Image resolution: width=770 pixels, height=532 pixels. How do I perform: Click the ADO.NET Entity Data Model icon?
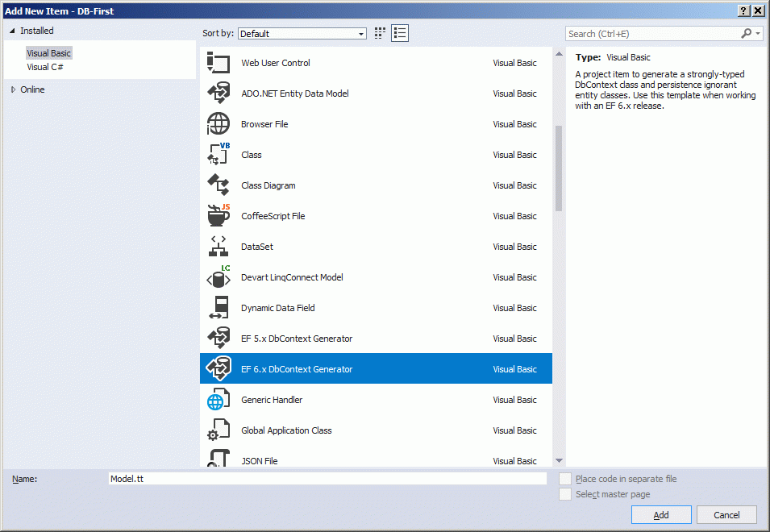[219, 94]
